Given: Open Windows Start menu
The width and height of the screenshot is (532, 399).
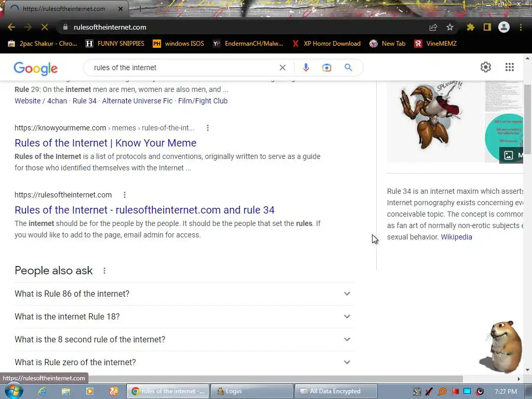Looking at the screenshot, I should tap(13, 391).
